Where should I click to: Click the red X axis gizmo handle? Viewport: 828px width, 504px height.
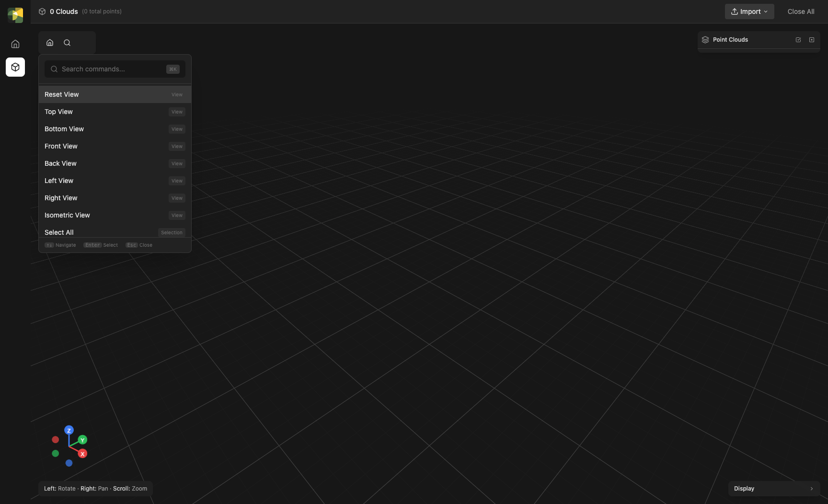click(x=82, y=454)
